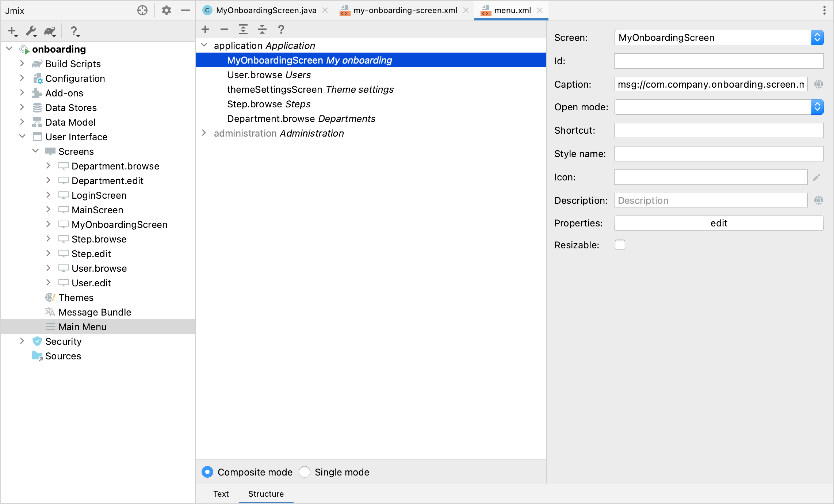Expand the Build Scripts node
Viewport: 834px width, 504px height.
(22, 63)
